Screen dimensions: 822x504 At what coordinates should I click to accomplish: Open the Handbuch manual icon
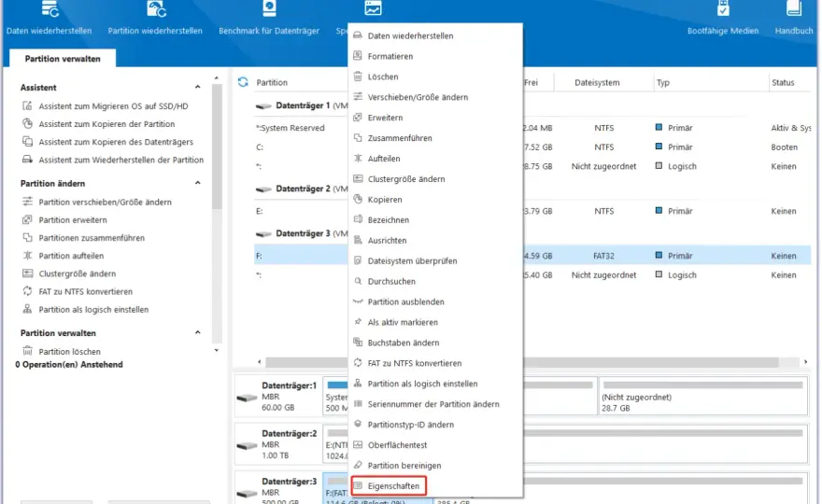click(794, 19)
